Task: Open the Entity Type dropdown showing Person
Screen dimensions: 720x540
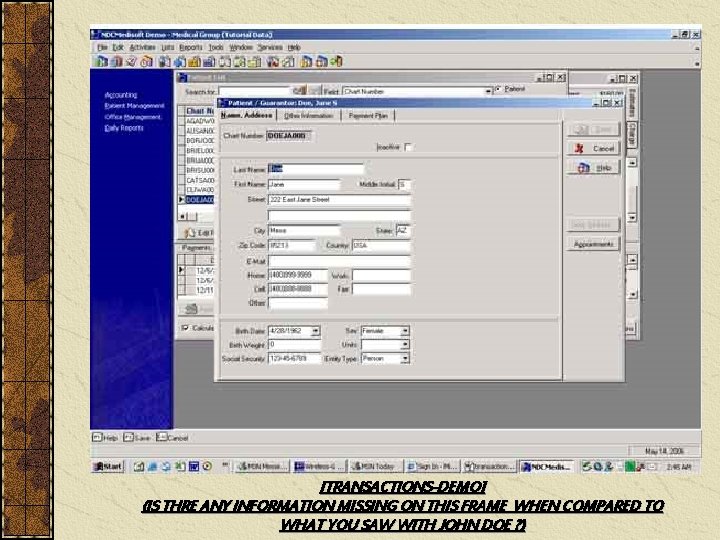Action: click(x=405, y=358)
